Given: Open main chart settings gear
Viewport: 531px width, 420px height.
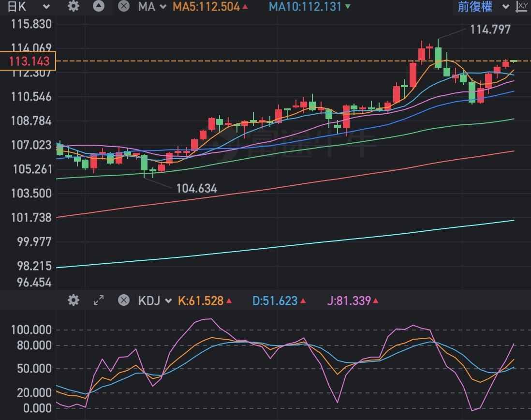Looking at the screenshot, I should (x=73, y=6).
